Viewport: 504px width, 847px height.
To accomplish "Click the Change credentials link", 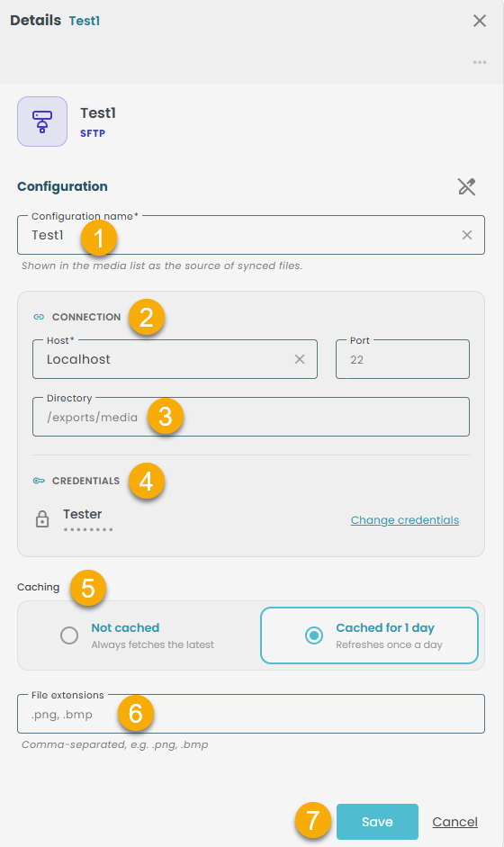I will [405, 520].
